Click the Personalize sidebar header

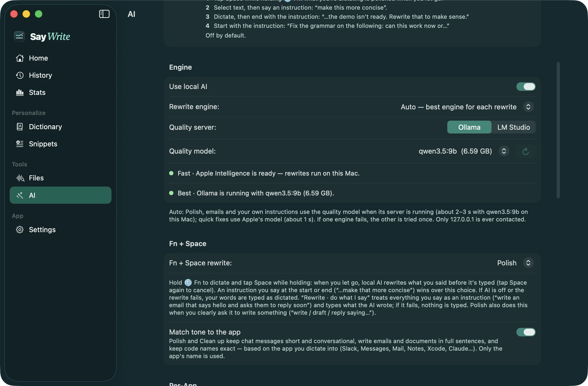point(29,113)
